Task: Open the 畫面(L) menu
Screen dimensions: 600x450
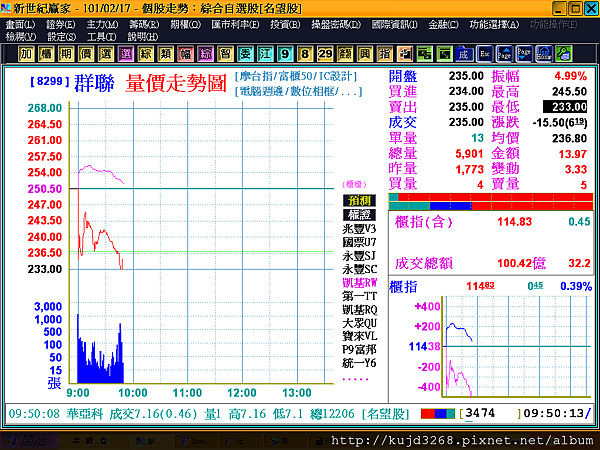Action: click(20, 25)
